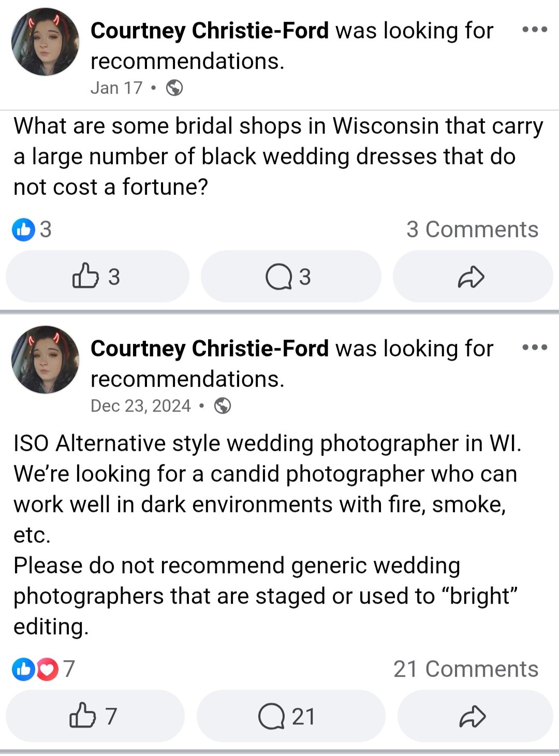Open the Jan 17 post timestamp
The height and width of the screenshot is (756, 559).
(116, 88)
